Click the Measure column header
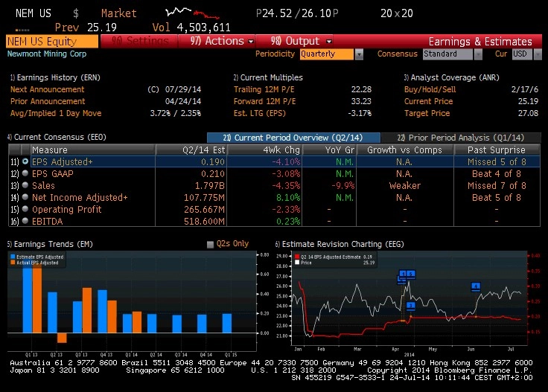 [x=93, y=150]
